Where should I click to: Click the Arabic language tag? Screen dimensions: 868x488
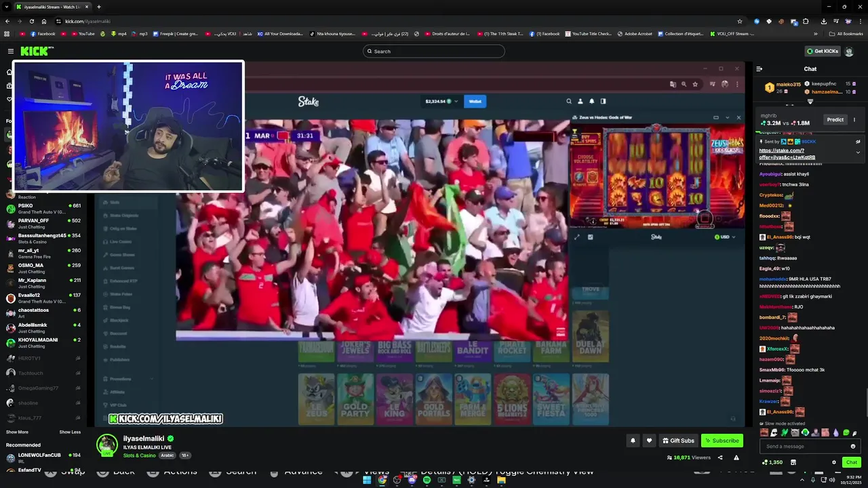point(167,455)
